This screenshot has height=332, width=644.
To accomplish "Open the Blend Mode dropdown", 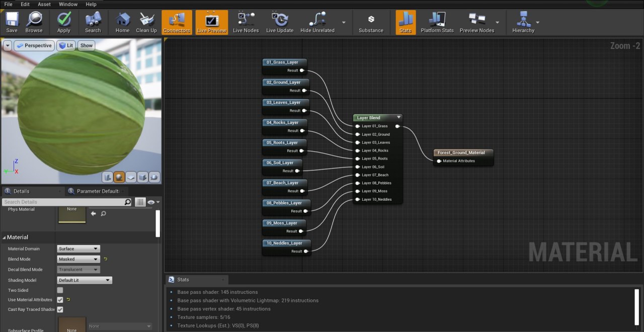I will coord(78,259).
